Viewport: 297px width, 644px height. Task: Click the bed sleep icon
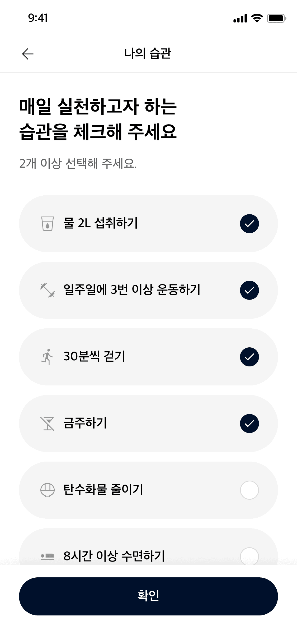pyautogui.click(x=48, y=556)
